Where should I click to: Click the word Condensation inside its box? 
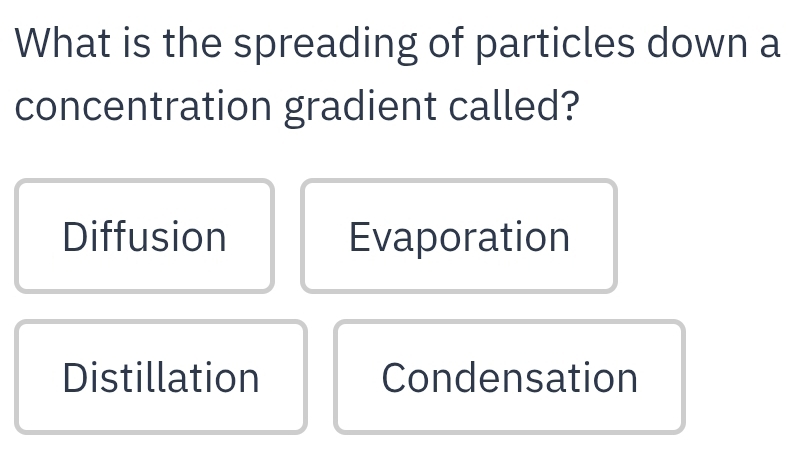click(509, 378)
